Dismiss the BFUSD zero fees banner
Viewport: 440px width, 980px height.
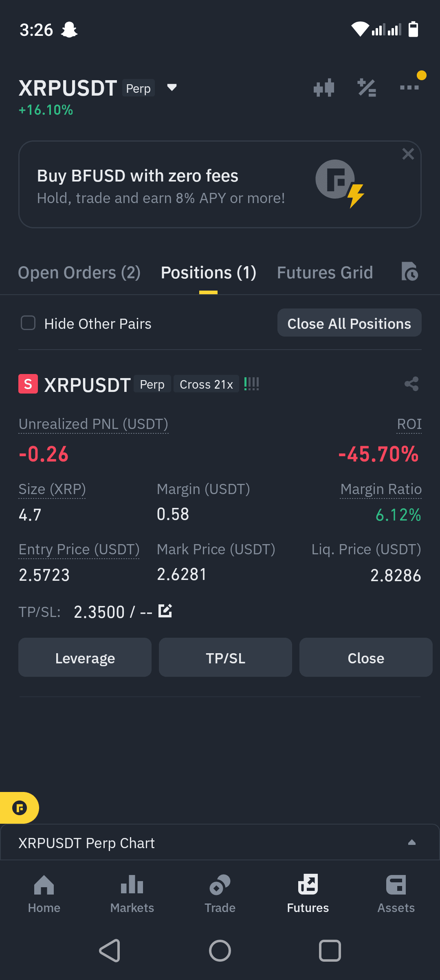point(408,154)
